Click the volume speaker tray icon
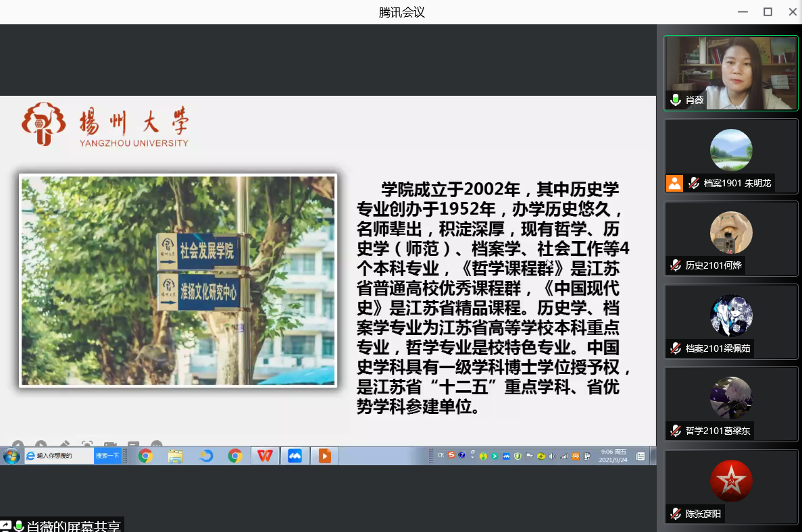 pos(553,456)
